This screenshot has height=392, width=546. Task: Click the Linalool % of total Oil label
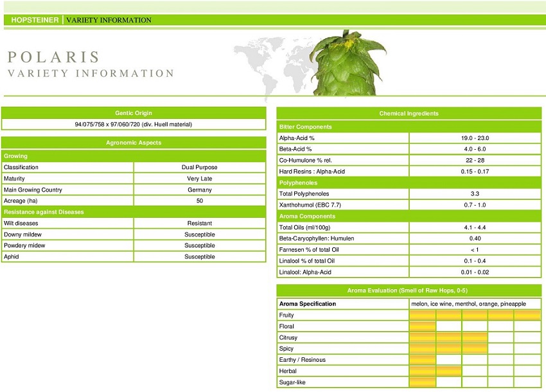coord(307,261)
